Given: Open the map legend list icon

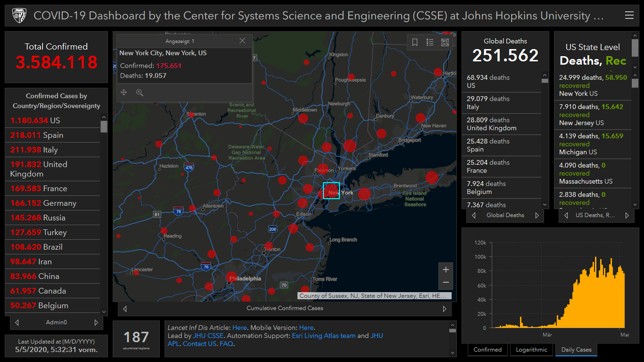Looking at the screenshot, I should [x=430, y=42].
